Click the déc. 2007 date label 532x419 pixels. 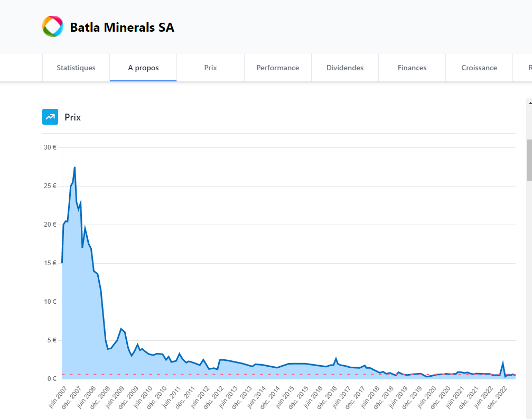click(x=72, y=397)
